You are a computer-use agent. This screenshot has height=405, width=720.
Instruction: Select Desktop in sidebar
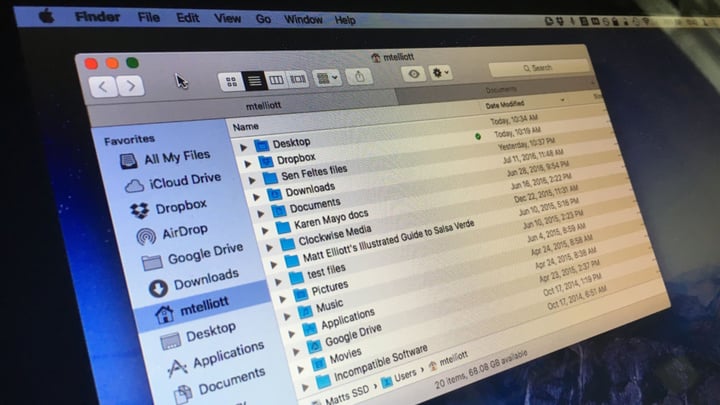(x=198, y=336)
